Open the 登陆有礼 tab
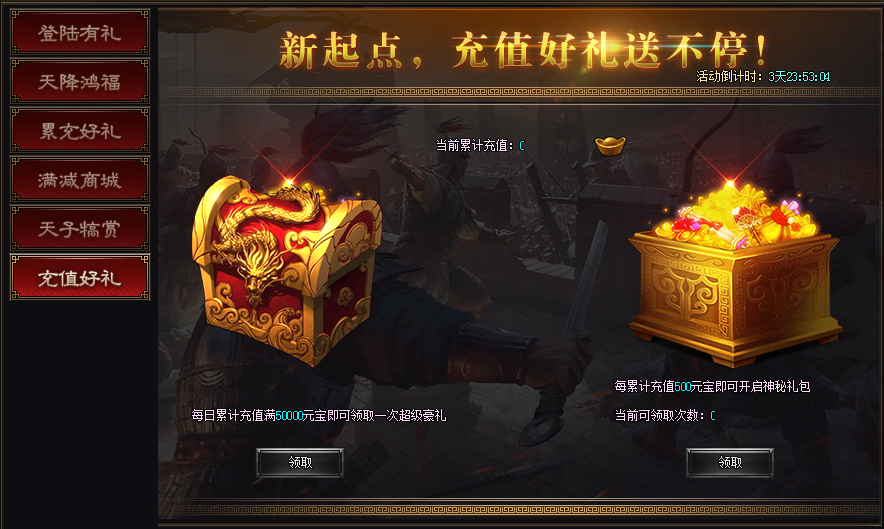 click(79, 33)
